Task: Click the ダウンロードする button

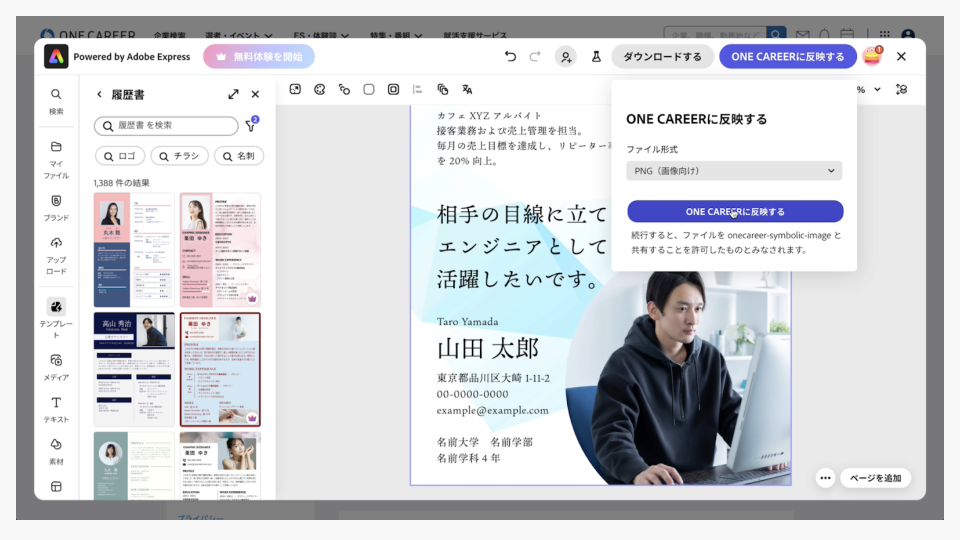Action: click(x=662, y=57)
